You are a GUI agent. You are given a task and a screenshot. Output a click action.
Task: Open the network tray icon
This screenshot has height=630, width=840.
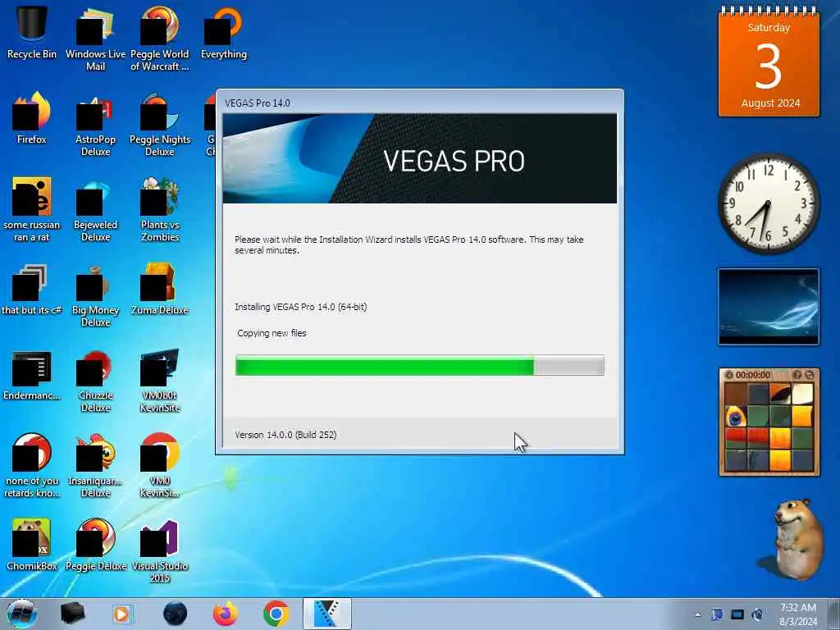[737, 614]
